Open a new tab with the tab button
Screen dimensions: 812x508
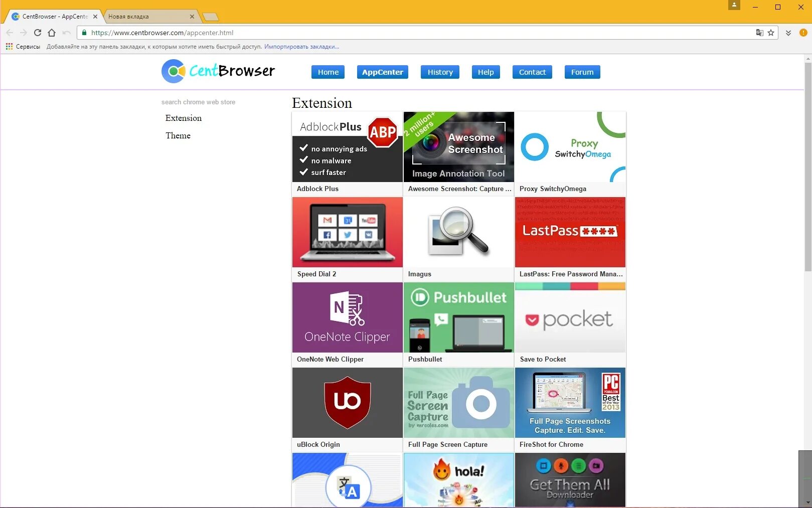click(211, 17)
